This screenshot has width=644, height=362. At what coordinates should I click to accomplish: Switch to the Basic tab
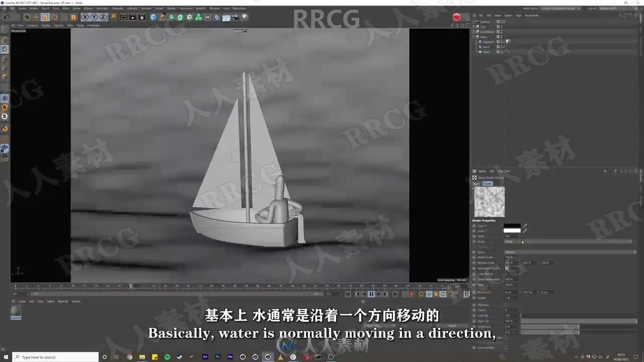(x=476, y=184)
